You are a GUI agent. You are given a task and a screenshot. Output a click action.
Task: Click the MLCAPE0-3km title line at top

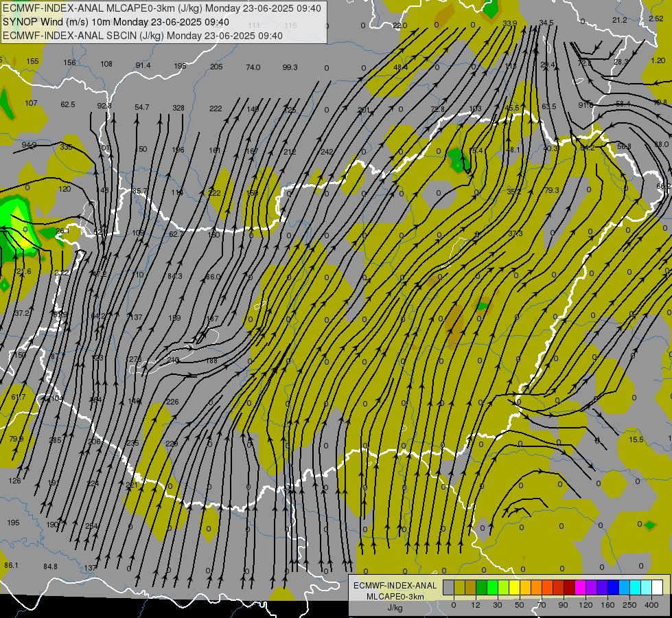point(161,8)
